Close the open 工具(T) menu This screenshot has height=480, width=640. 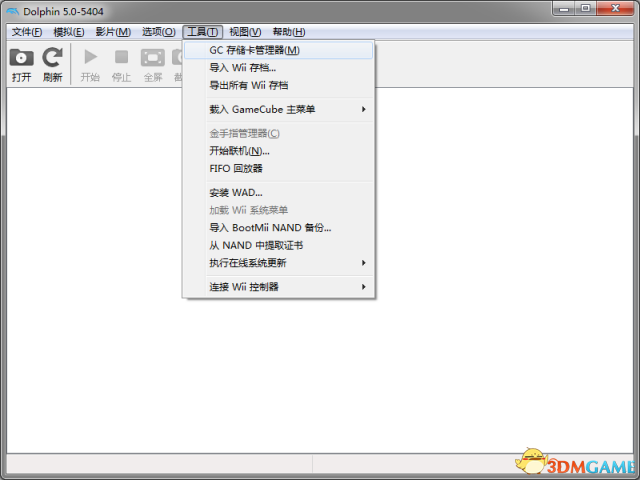(x=202, y=32)
